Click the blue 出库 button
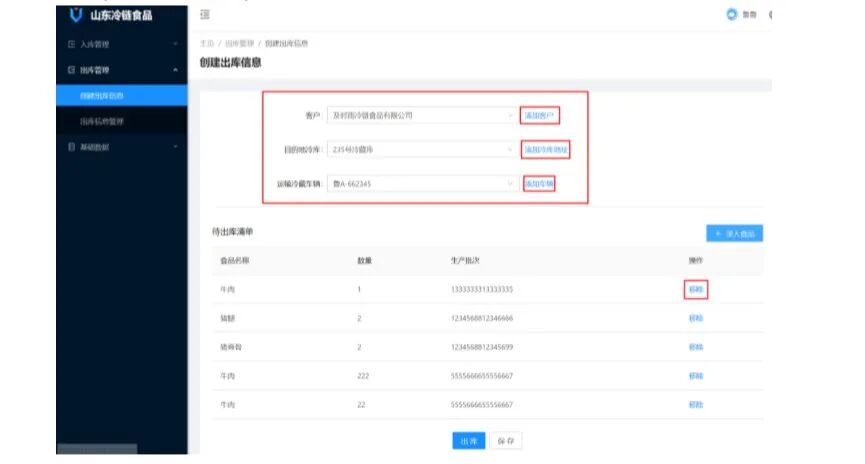 [468, 441]
